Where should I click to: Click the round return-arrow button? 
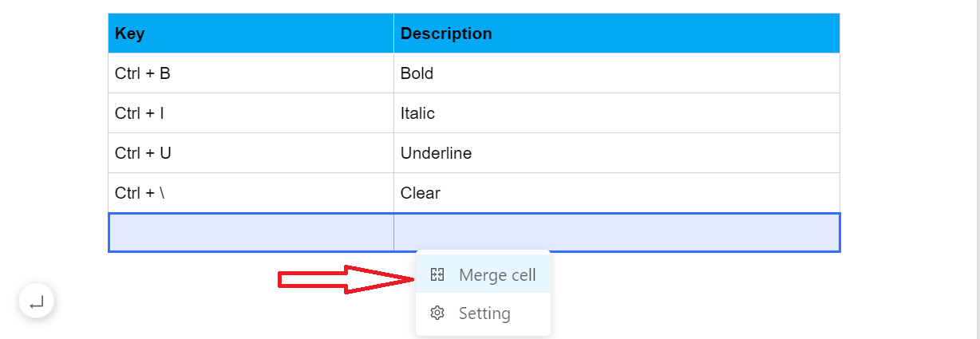(x=37, y=302)
